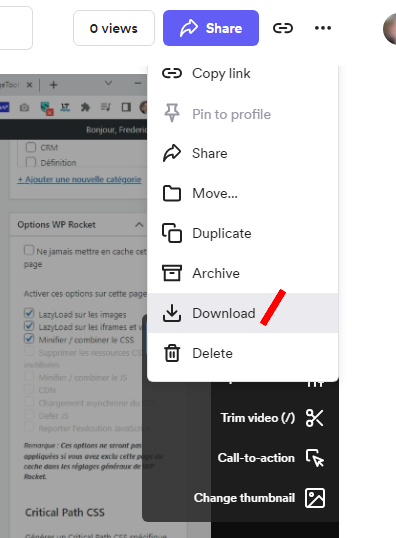The image size is (396, 538).
Task: Open the user profile avatar
Action: 390,29
